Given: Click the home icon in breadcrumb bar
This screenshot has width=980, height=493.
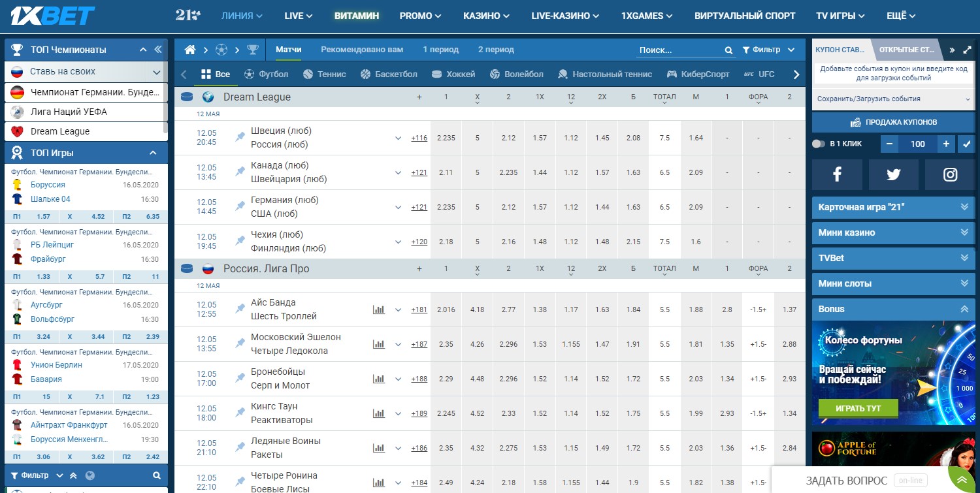Looking at the screenshot, I should point(190,50).
